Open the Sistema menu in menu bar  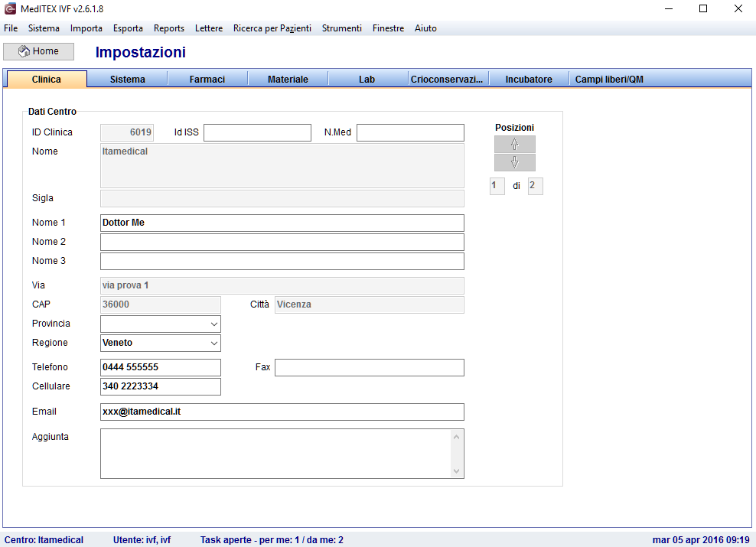[44, 28]
